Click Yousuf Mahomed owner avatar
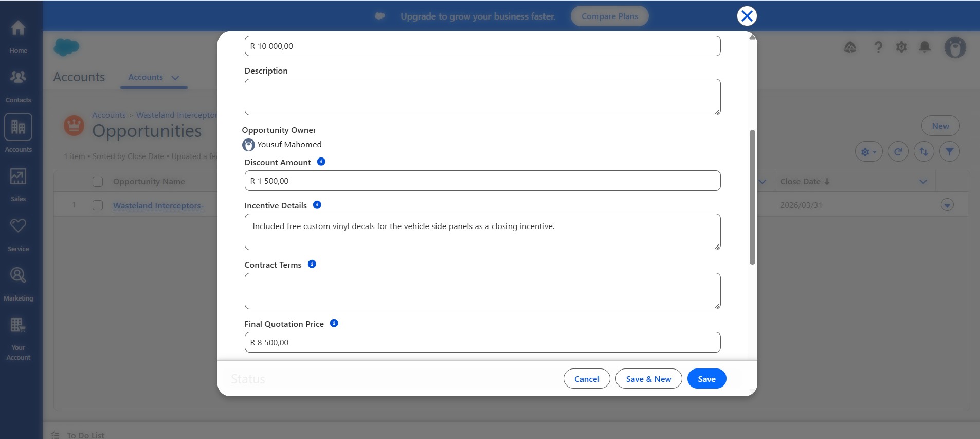 click(x=248, y=145)
